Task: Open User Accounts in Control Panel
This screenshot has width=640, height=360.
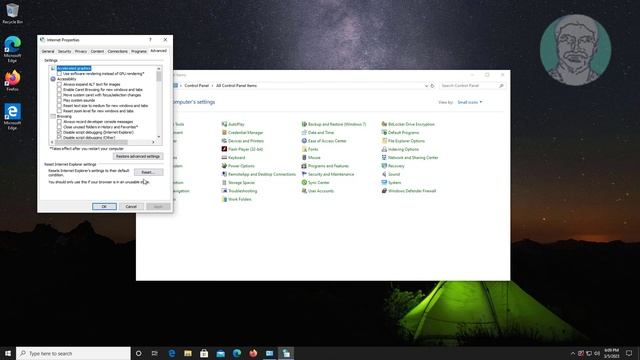Action: pos(318,191)
